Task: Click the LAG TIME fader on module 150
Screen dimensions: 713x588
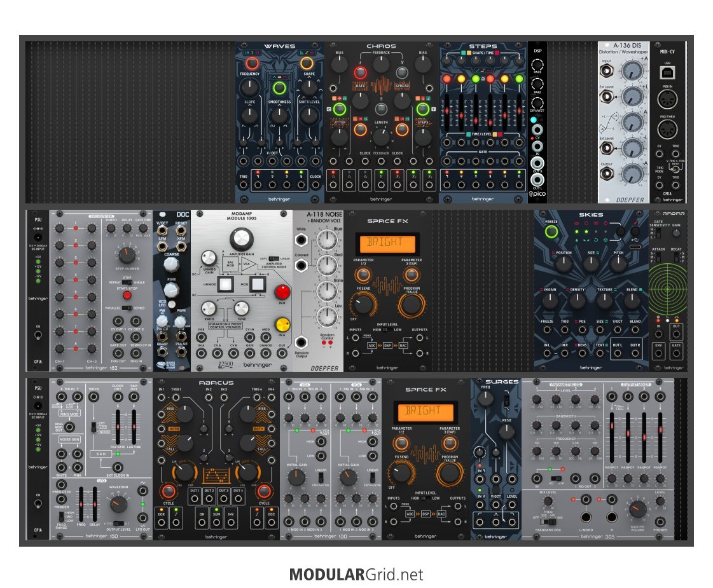Action: tap(134, 427)
